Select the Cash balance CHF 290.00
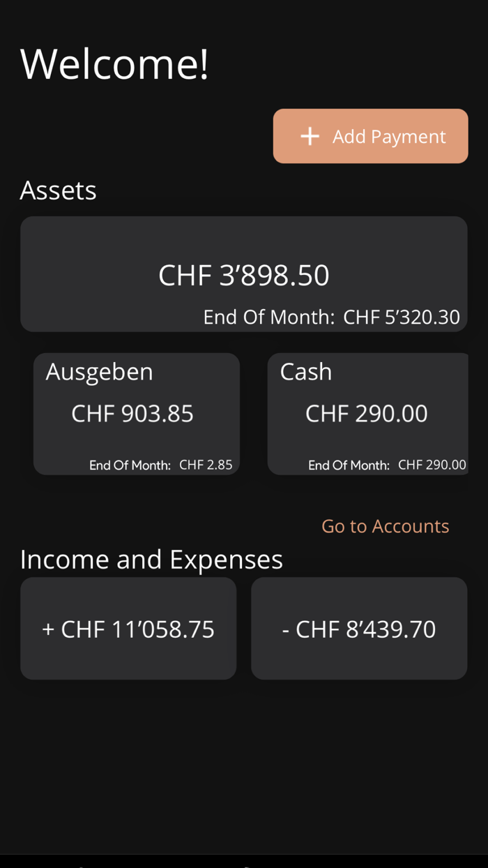The height and width of the screenshot is (868, 488). 366,413
